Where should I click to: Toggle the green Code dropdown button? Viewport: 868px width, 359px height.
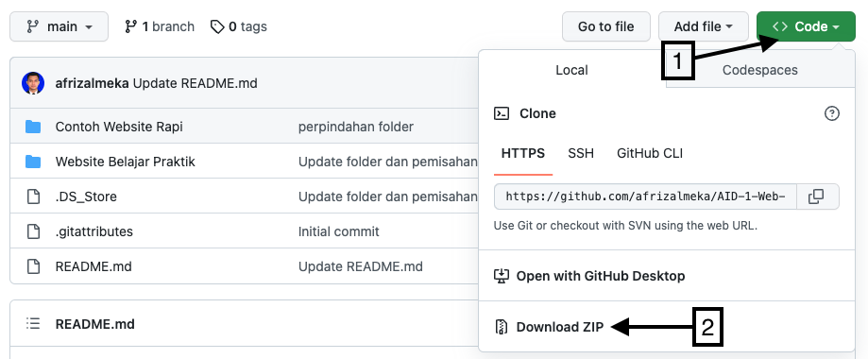click(x=806, y=26)
